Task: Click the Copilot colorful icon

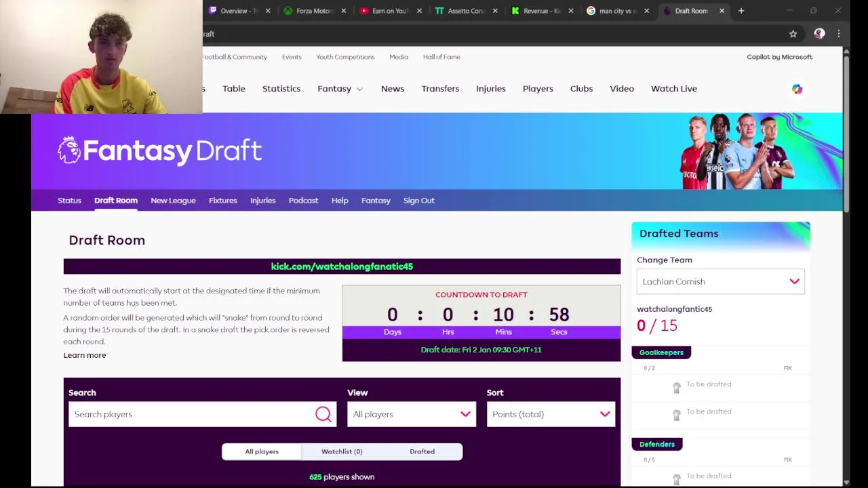Action: [x=797, y=89]
